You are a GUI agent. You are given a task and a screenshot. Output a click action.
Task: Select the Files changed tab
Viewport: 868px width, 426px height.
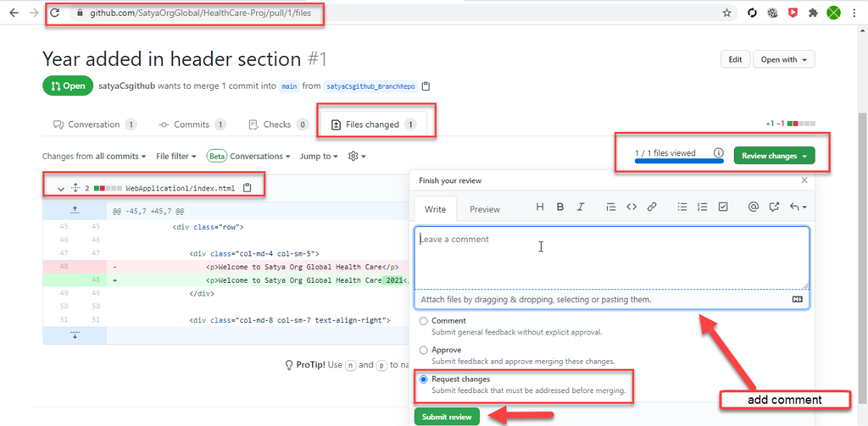pyautogui.click(x=373, y=124)
